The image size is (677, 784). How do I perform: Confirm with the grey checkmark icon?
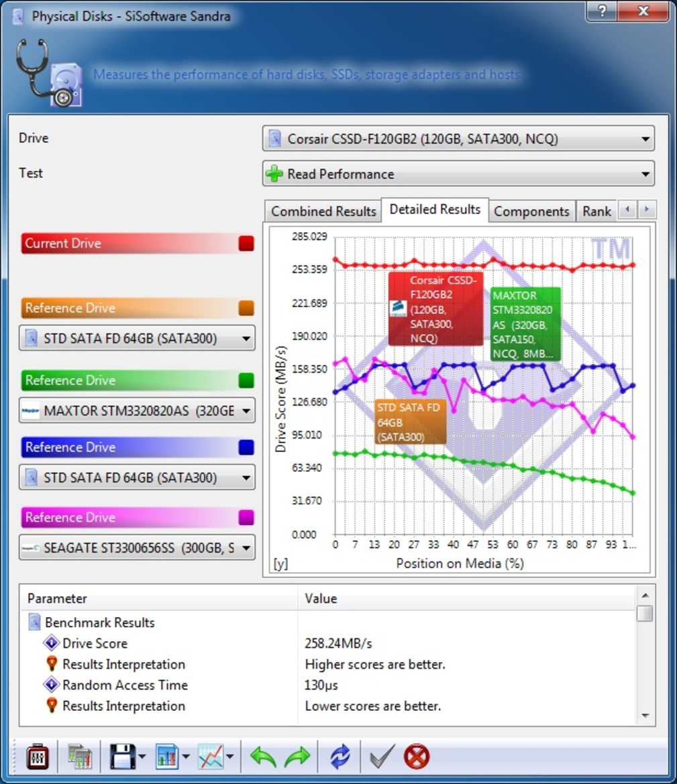coord(382,757)
